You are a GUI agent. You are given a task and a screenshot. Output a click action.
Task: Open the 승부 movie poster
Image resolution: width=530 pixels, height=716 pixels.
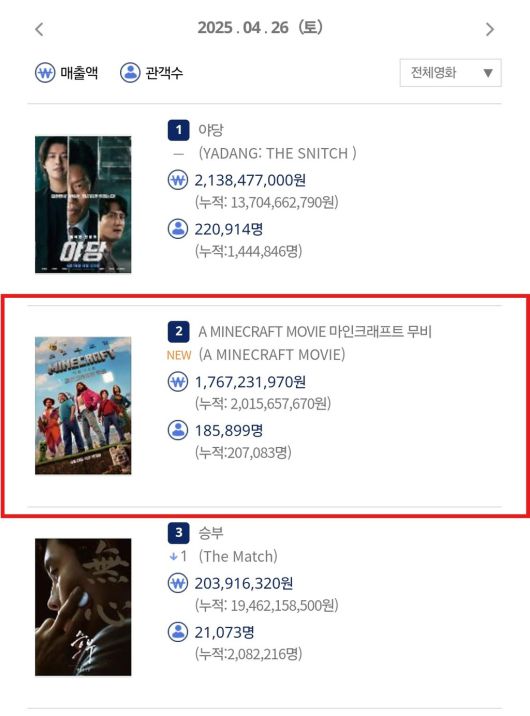pyautogui.click(x=83, y=607)
